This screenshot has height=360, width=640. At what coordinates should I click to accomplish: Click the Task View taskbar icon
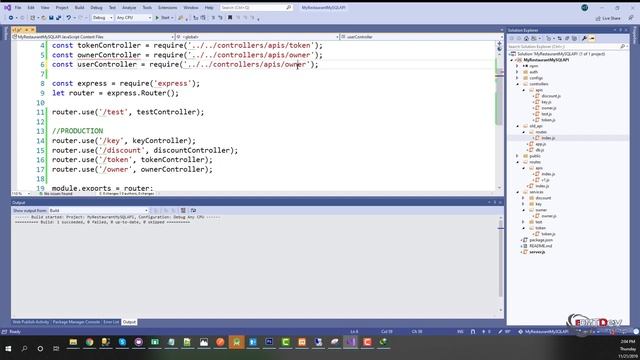(56, 349)
